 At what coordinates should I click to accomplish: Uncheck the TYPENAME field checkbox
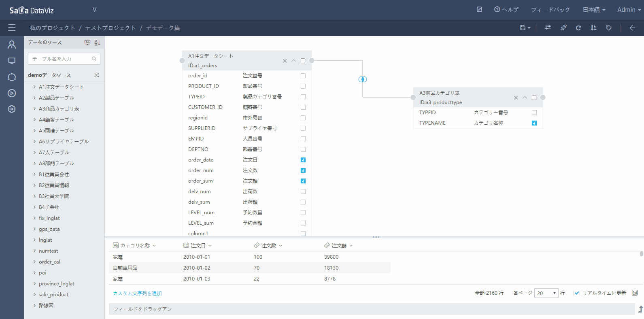pyautogui.click(x=534, y=123)
